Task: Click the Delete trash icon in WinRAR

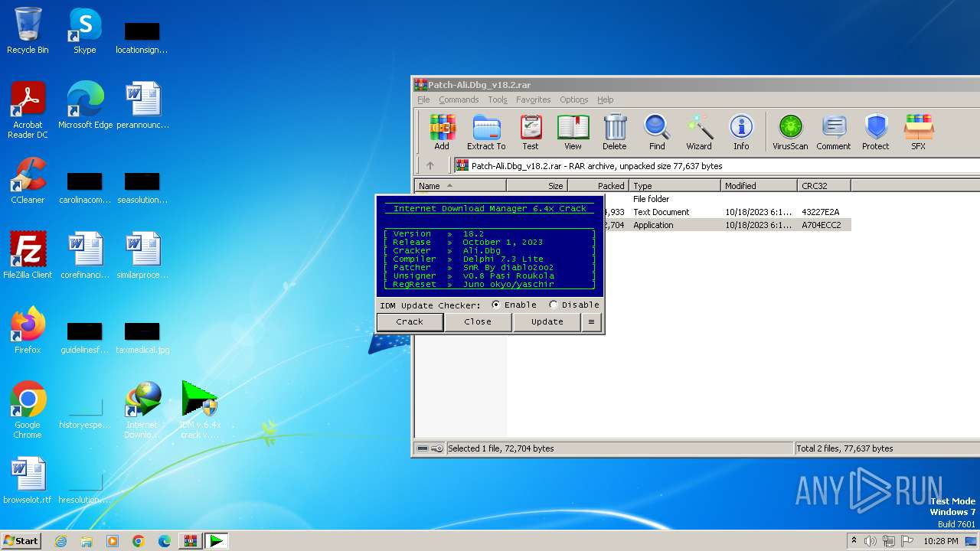Action: coord(614,132)
